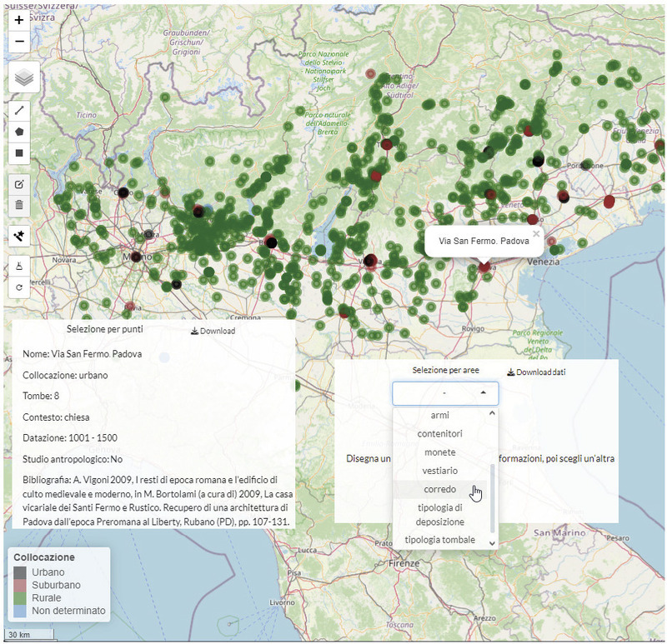Select the draw rectangle tool
Screen dimensions: 667x644
pyautogui.click(x=19, y=152)
